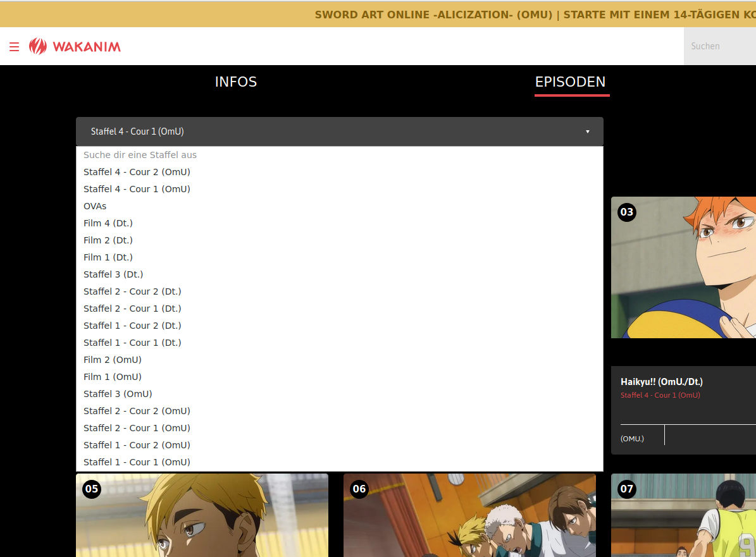Choose Film 1 (OmU) option
Image resolution: width=756 pixels, height=557 pixels.
tap(113, 377)
